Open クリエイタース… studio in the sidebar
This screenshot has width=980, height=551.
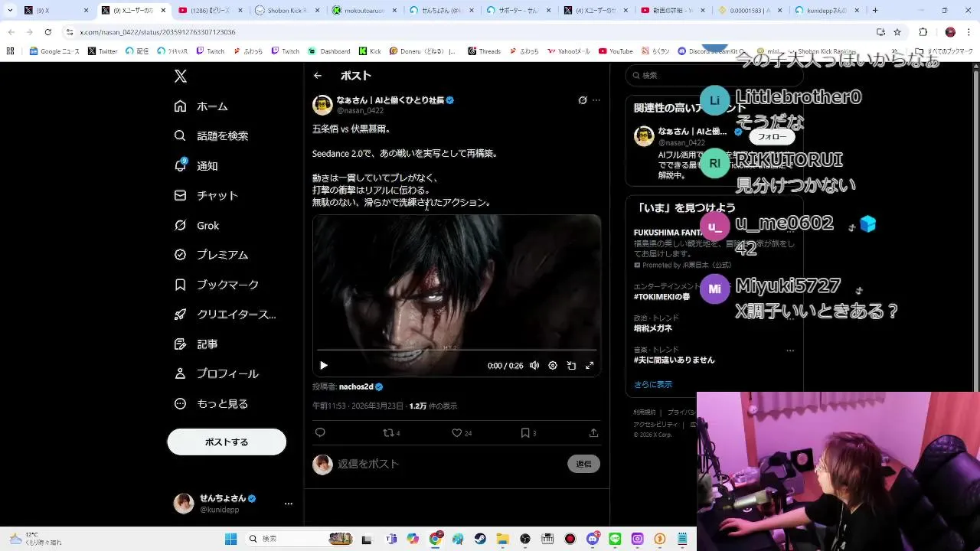225,315
